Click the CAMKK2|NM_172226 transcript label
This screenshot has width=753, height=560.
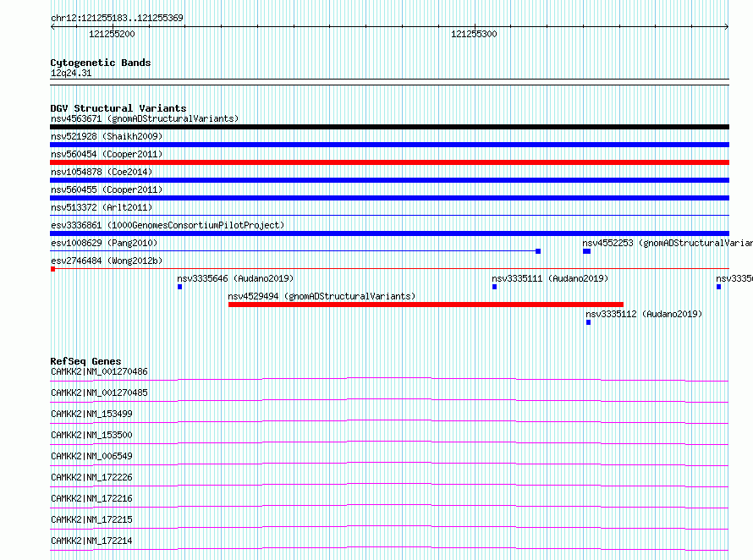point(91,477)
